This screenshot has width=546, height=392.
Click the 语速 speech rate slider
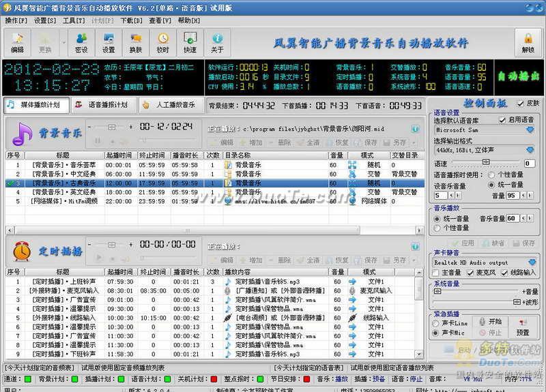[486, 162]
